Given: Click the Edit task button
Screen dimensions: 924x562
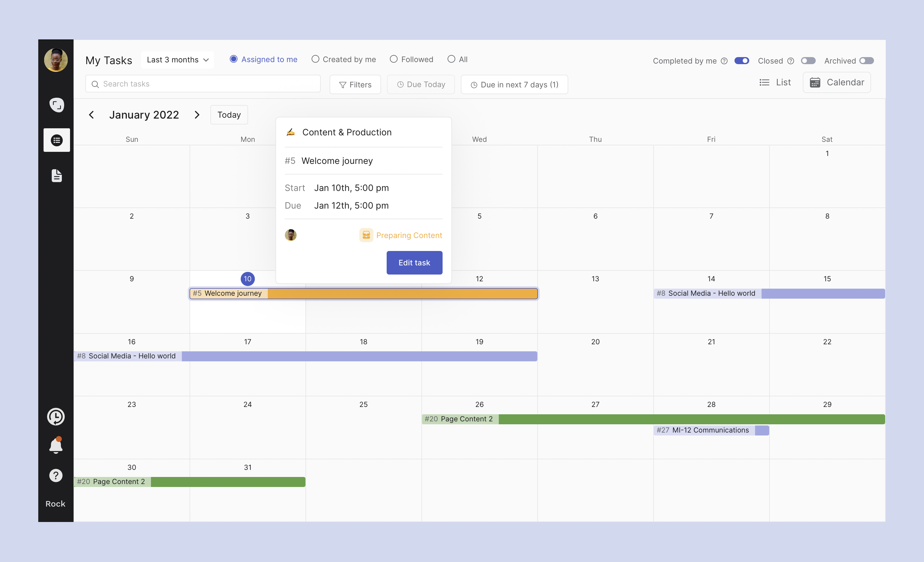Looking at the screenshot, I should click(x=414, y=262).
